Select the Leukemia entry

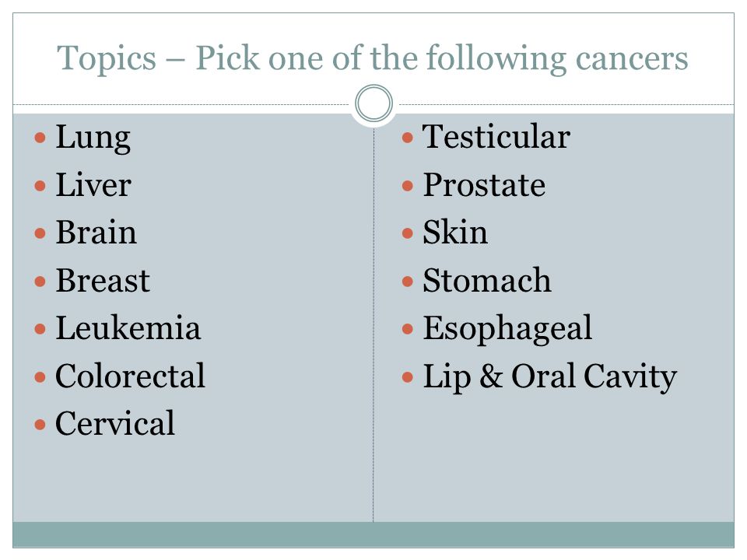[128, 327]
